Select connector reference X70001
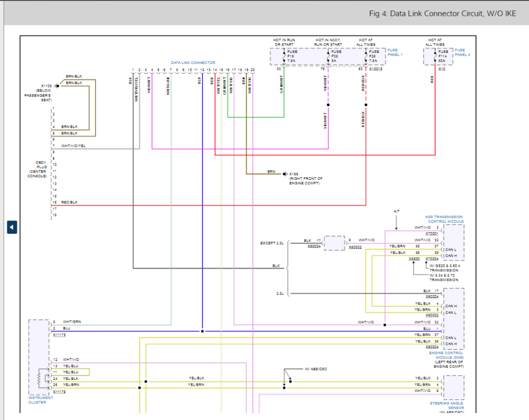529x420 pixels. [x=432, y=233]
